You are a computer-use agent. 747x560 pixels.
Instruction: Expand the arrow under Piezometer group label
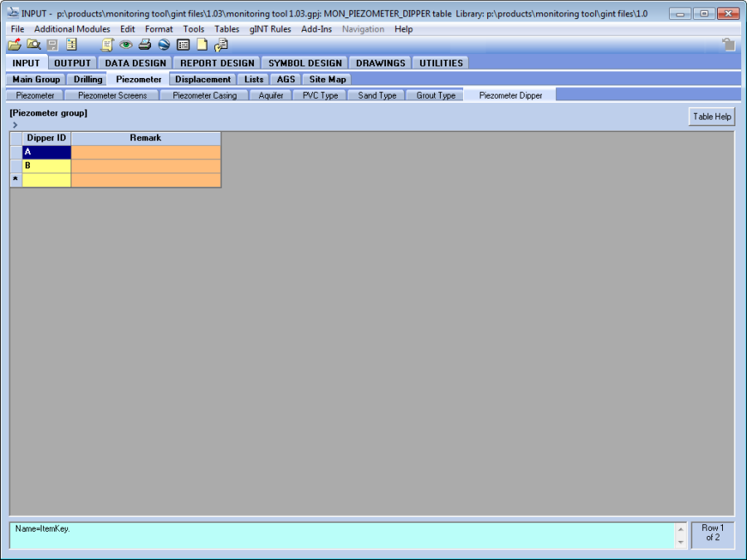click(15, 124)
